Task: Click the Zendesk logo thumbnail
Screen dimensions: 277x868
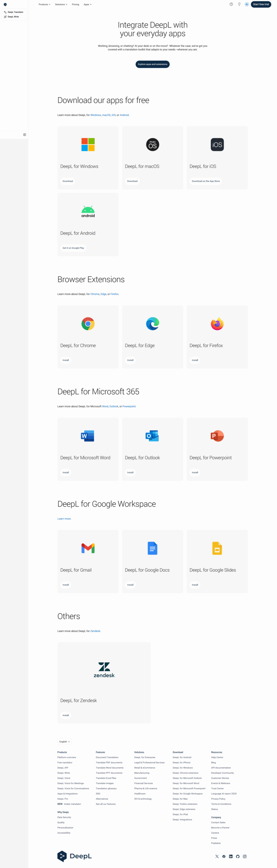Action: point(104,669)
